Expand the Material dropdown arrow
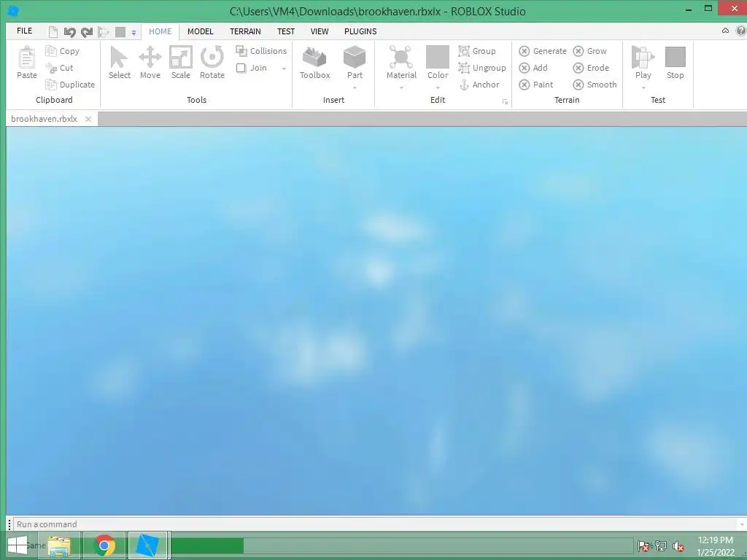Screen dimensions: 747x560 pos(401,88)
